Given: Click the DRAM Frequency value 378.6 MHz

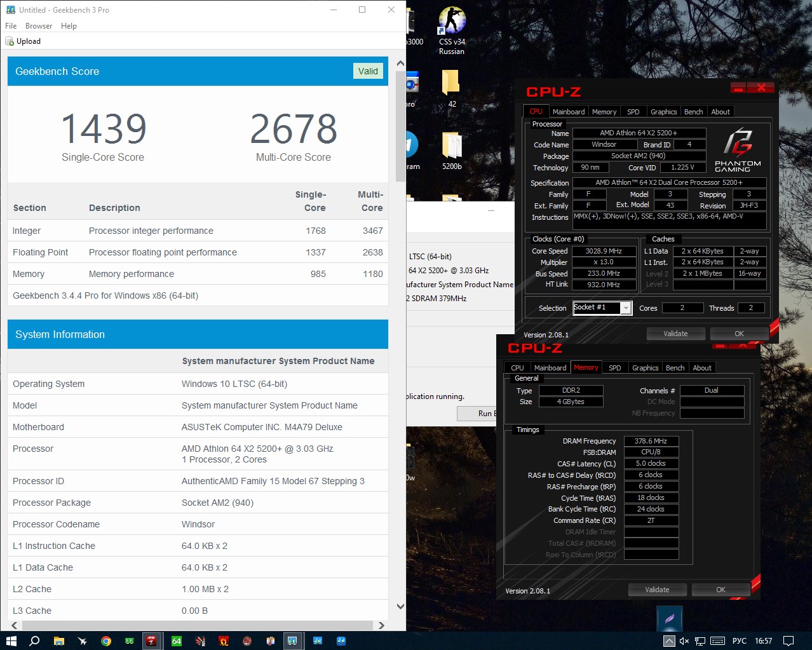Looking at the screenshot, I should pos(651,441).
